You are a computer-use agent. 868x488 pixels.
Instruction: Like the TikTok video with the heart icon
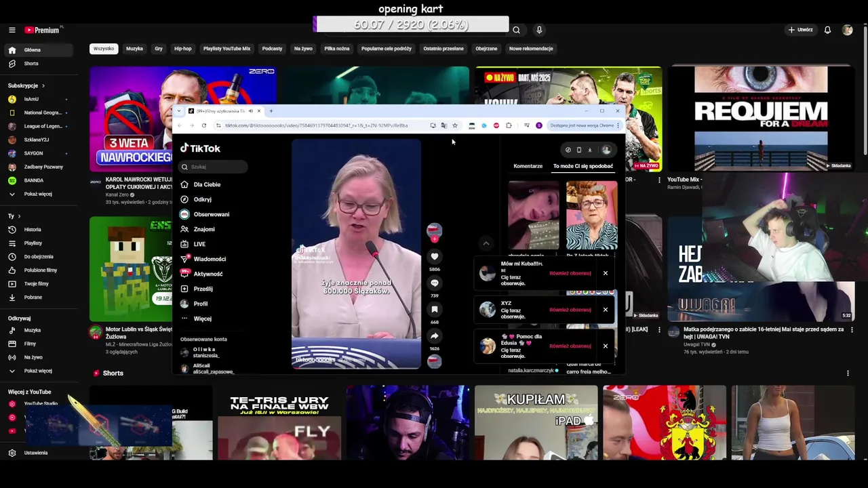tap(435, 256)
